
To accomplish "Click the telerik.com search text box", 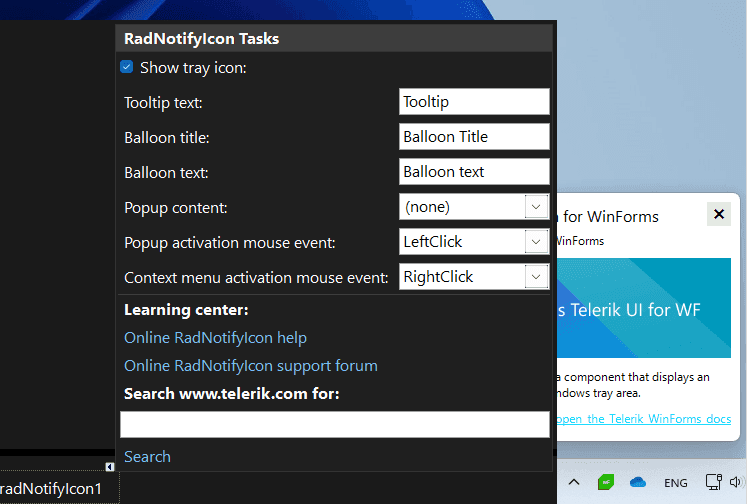I will point(334,424).
